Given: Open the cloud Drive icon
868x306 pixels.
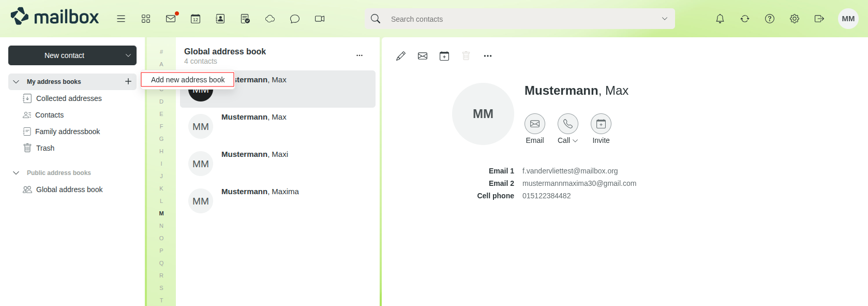Looking at the screenshot, I should (270, 19).
